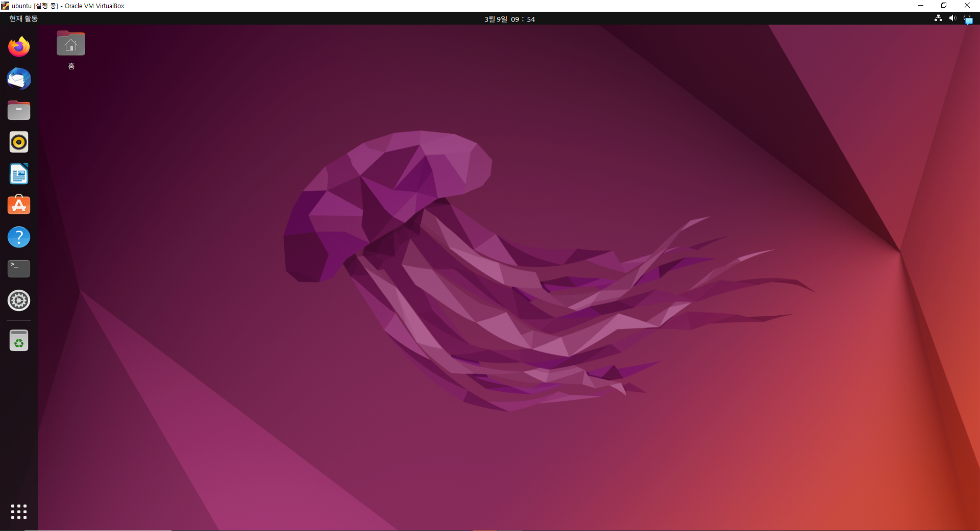The height and width of the screenshot is (531, 980).
Task: Click the volume speaker icon
Action: (x=952, y=18)
